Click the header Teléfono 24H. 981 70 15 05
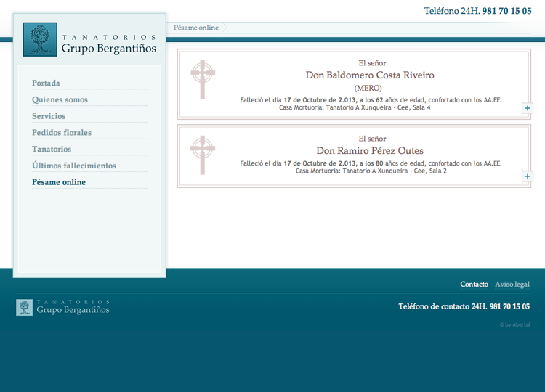The width and height of the screenshot is (545, 392). (477, 11)
